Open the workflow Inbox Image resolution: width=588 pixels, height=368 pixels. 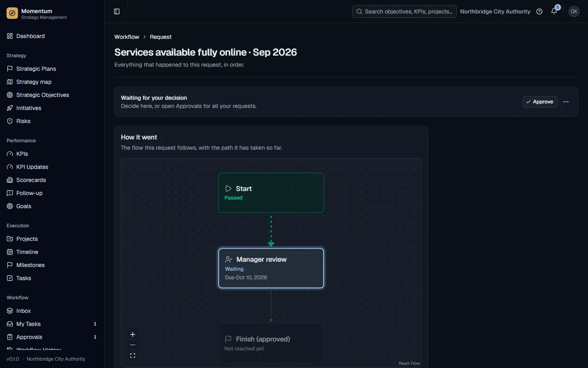52,311
